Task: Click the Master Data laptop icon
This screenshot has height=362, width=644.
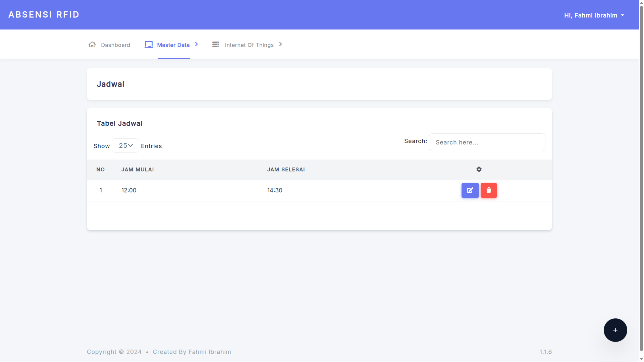Action: (x=149, y=45)
